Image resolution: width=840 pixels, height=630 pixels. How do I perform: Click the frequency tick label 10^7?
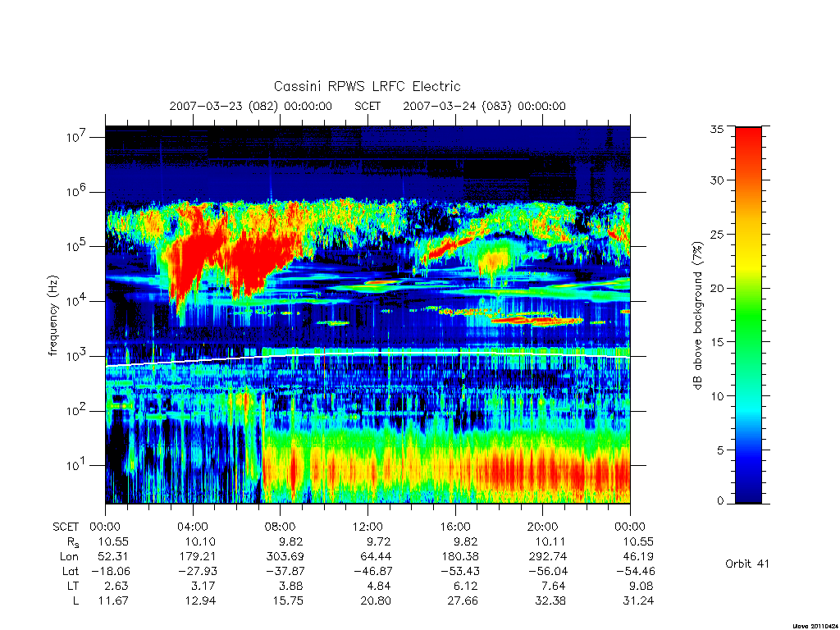(x=77, y=137)
